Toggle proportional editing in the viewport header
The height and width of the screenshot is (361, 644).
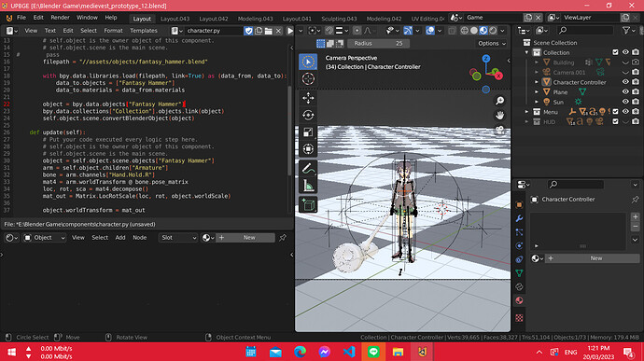coord(357,31)
